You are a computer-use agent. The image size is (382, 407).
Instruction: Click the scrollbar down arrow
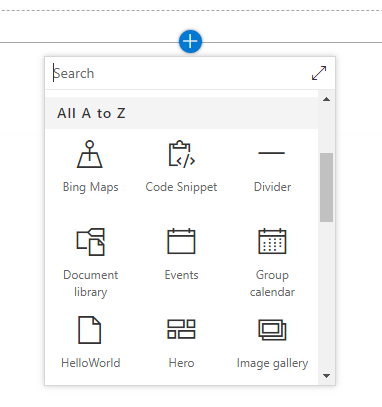point(327,376)
